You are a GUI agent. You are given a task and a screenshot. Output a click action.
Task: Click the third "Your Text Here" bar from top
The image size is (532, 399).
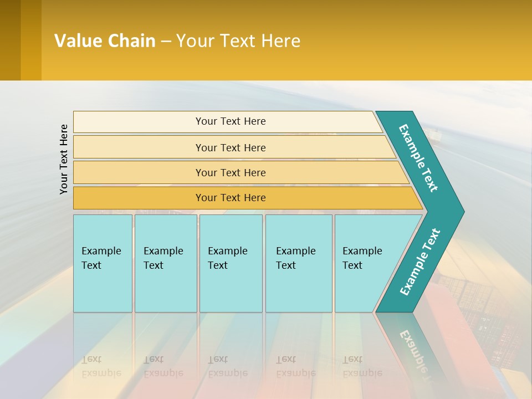(230, 172)
